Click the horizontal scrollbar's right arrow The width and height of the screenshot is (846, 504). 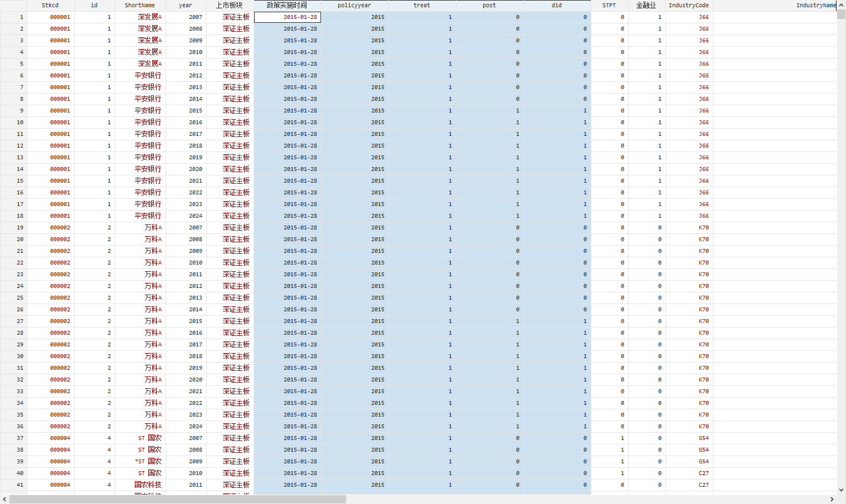[832, 500]
